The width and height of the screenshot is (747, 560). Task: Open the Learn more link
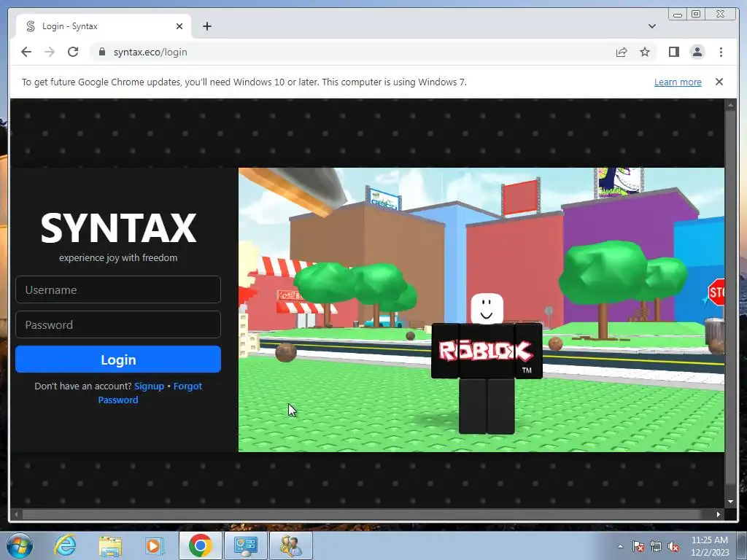pyautogui.click(x=678, y=82)
